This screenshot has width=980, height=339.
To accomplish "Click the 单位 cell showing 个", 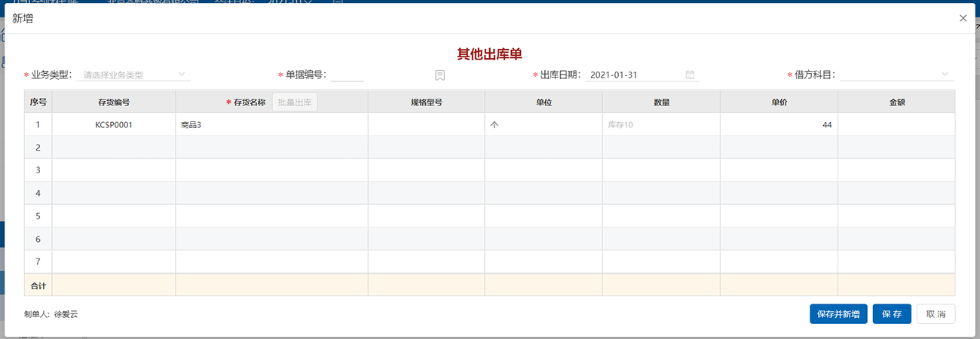I will pos(543,125).
